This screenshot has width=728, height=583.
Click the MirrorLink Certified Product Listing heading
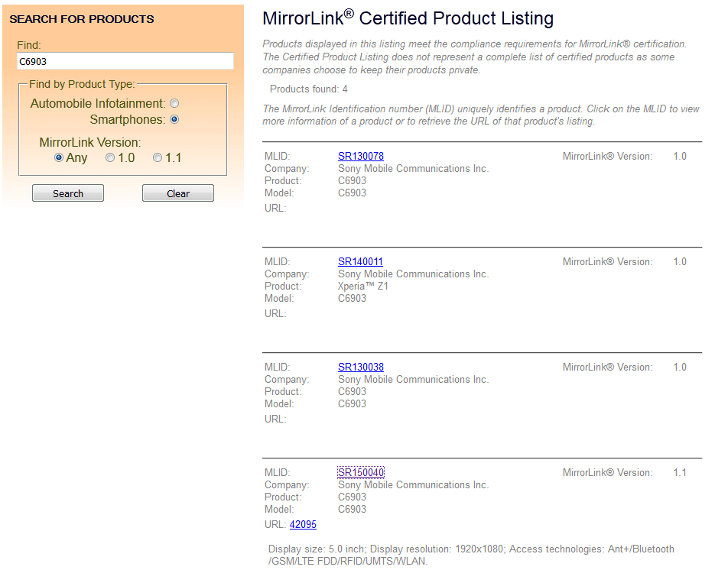coord(408,18)
